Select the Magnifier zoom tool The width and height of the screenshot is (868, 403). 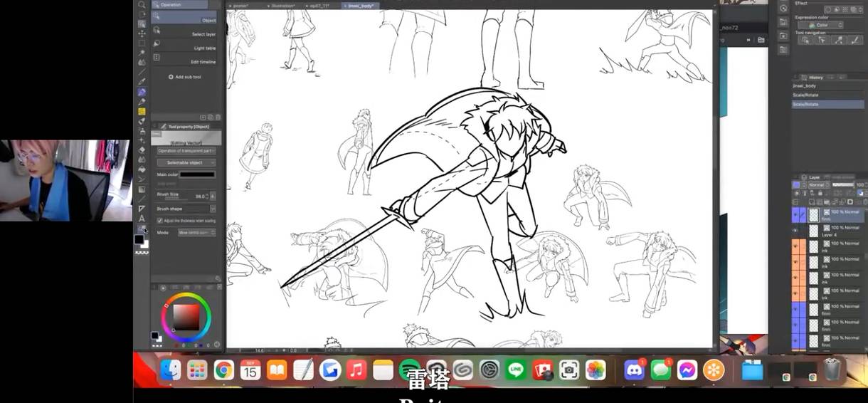142,4
